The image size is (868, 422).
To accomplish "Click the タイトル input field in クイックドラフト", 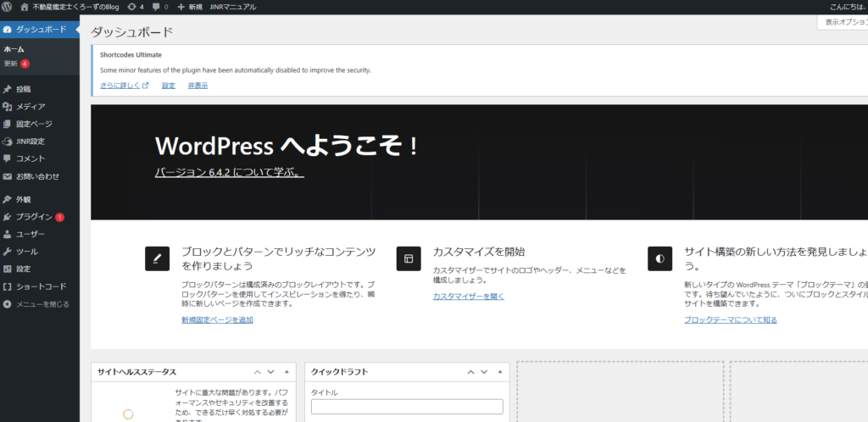I will tap(407, 407).
